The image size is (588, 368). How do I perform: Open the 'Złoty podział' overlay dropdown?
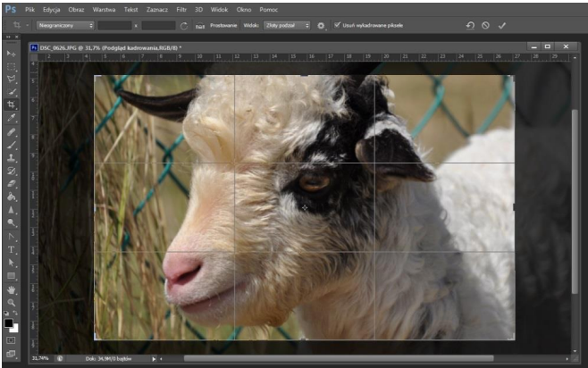point(287,26)
